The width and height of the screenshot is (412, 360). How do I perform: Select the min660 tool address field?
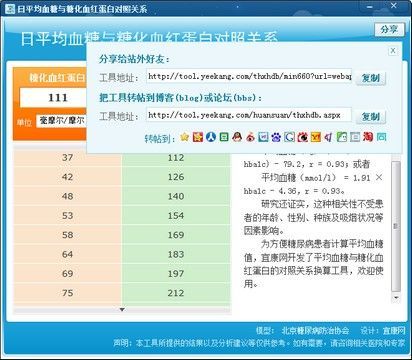[249, 76]
